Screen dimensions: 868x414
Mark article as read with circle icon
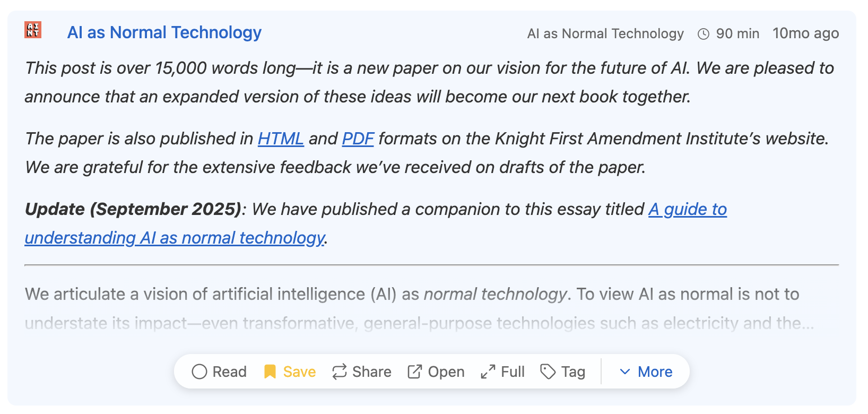tap(199, 372)
